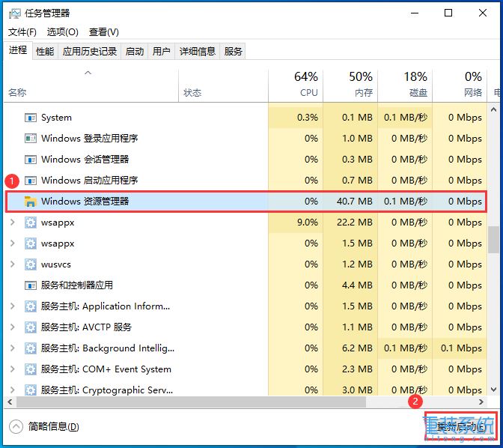Click the Windows 登录应用程序 icon
Screen dimensions: 503x448
tap(31, 139)
